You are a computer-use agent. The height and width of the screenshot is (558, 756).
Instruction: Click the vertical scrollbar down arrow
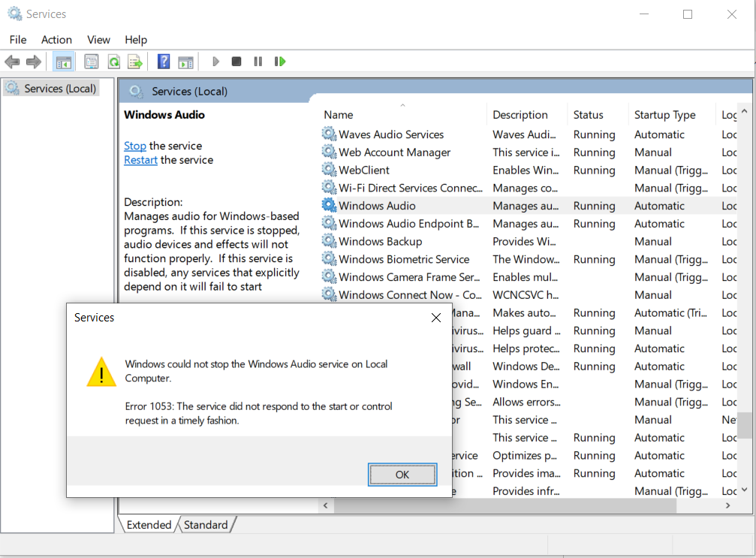click(x=745, y=490)
